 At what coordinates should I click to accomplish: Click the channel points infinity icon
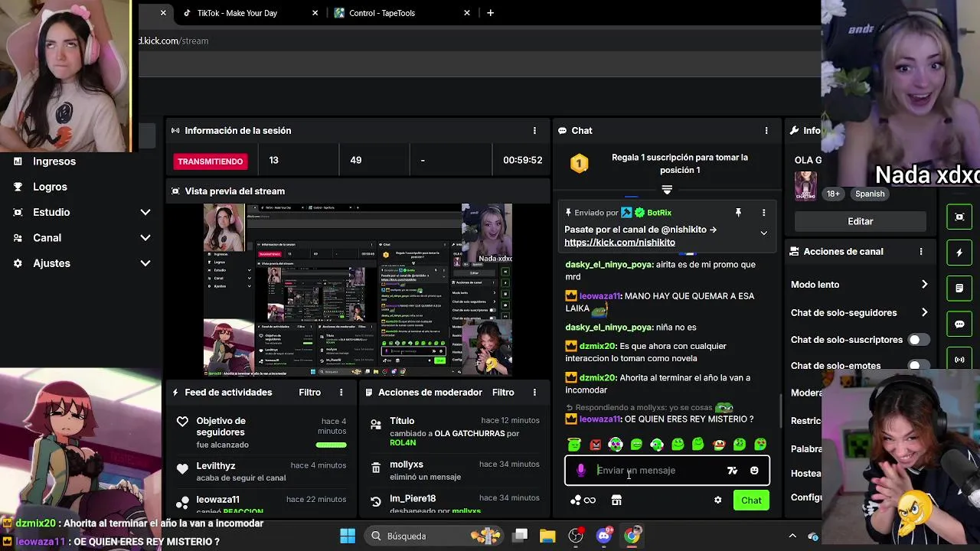(583, 500)
